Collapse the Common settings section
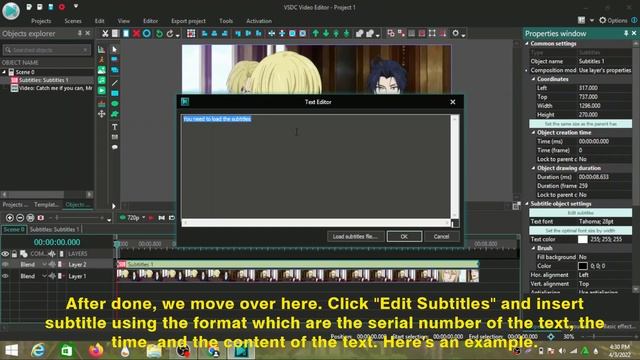 [x=527, y=43]
